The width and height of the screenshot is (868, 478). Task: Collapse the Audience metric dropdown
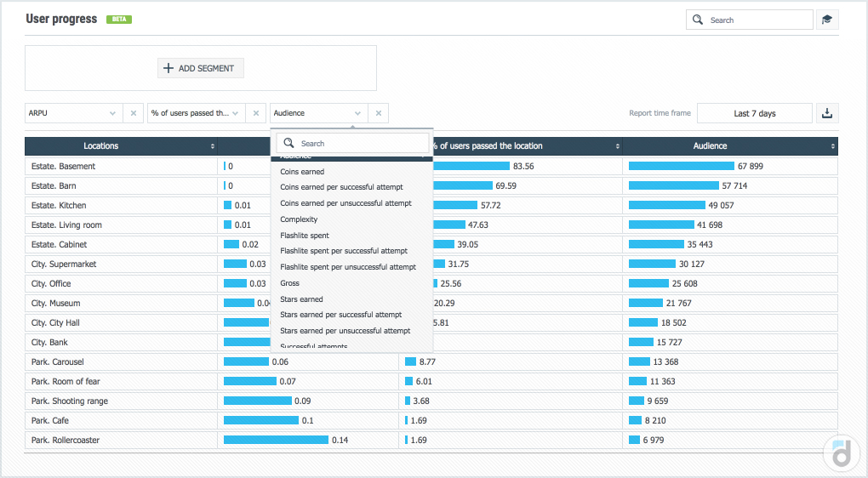tap(357, 113)
